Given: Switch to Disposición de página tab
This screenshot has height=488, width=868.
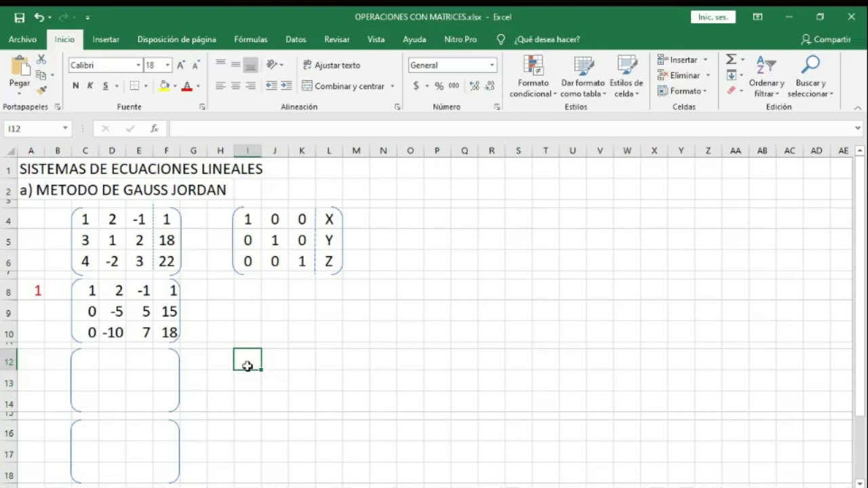Looking at the screenshot, I should tap(176, 39).
